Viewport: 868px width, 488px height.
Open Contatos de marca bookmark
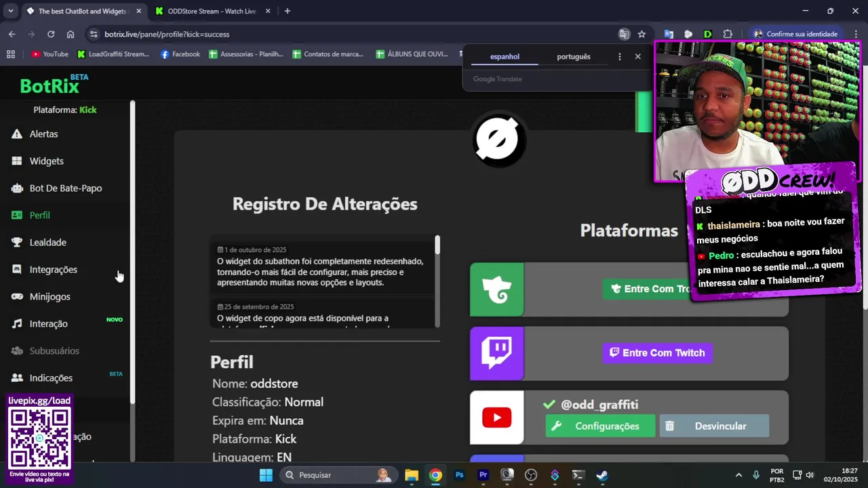[x=328, y=54]
